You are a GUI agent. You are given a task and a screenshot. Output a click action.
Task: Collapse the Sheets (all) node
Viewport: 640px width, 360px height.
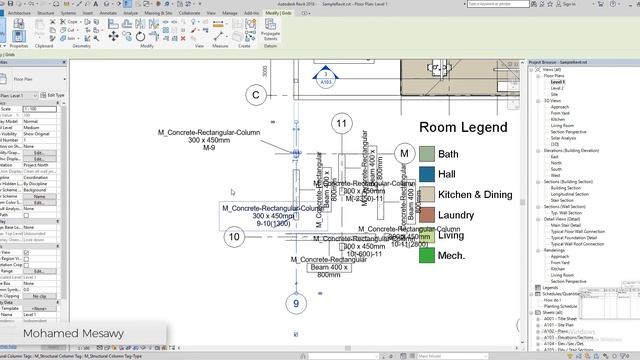coord(532,313)
